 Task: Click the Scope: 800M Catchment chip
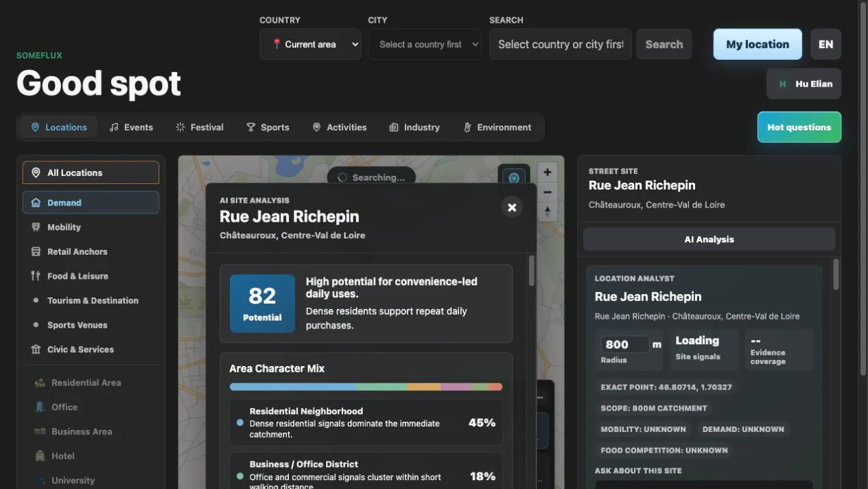653,408
